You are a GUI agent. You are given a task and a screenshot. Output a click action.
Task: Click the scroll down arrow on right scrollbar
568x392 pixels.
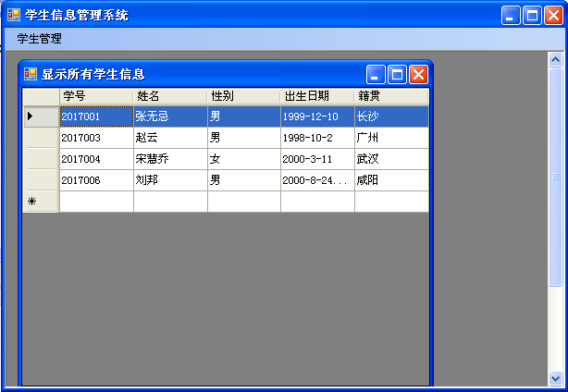point(555,377)
